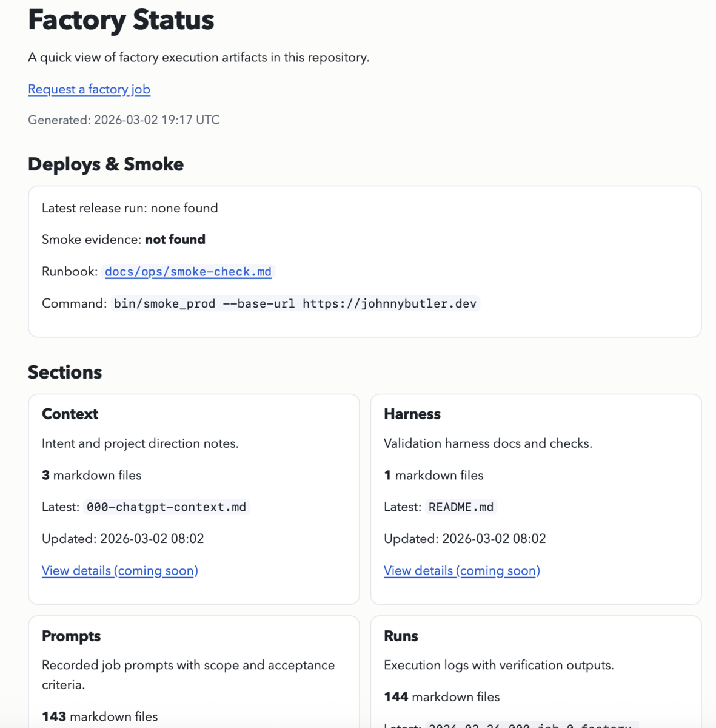This screenshot has height=728, width=716.
Task: Click the "Smoke evidence: not found" line
Action: pyautogui.click(x=123, y=239)
